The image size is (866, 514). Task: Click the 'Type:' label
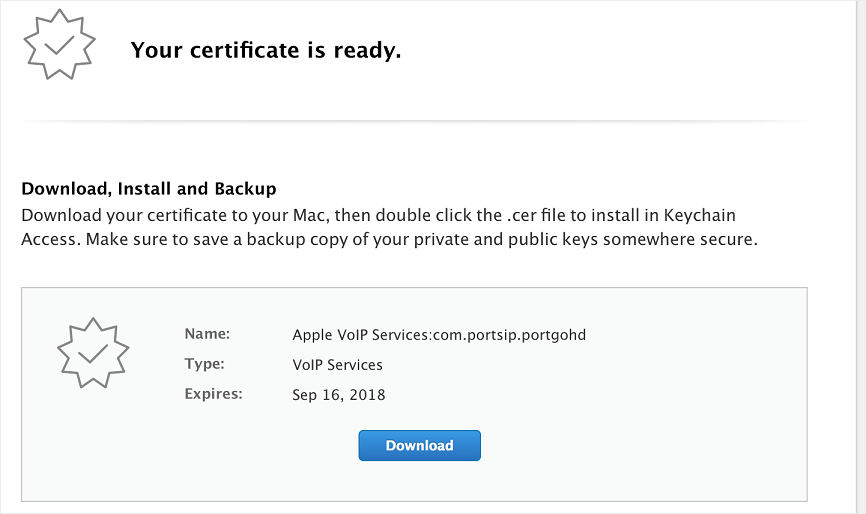click(204, 364)
